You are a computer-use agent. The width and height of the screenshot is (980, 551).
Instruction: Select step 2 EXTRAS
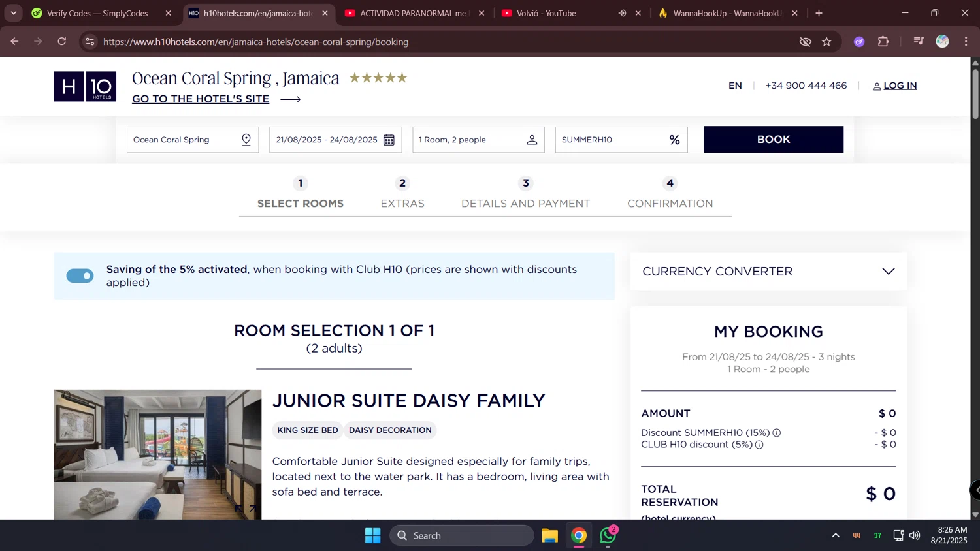(x=402, y=194)
